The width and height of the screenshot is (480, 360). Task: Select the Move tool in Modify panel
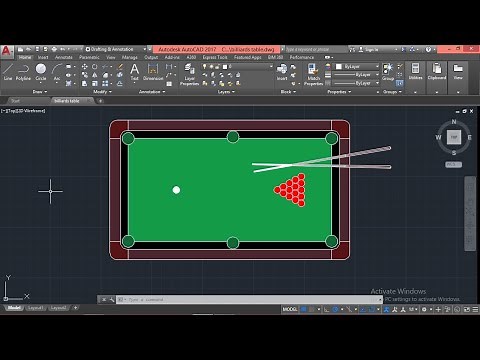point(85,67)
